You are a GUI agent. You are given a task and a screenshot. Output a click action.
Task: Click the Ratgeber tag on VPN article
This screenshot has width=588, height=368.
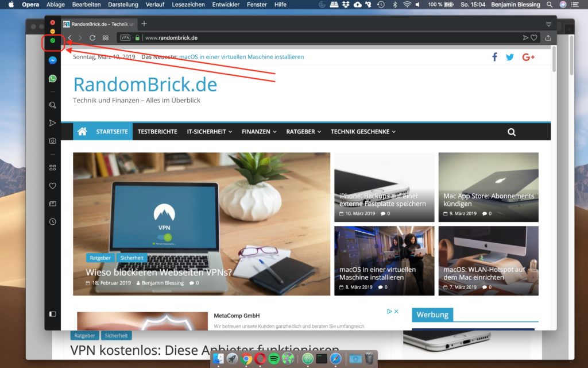pos(100,258)
